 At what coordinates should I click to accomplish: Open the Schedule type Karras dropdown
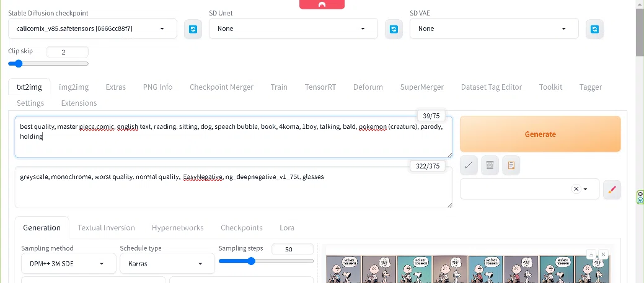coord(167,263)
